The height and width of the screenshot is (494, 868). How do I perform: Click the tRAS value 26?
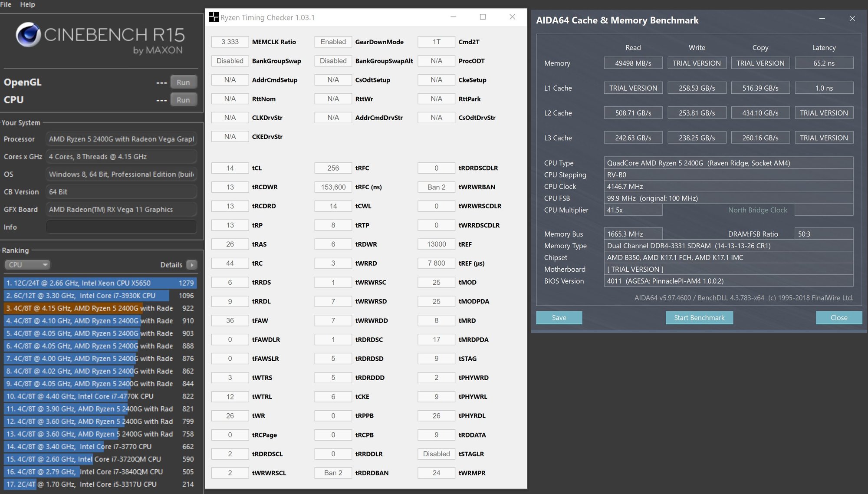pos(230,244)
